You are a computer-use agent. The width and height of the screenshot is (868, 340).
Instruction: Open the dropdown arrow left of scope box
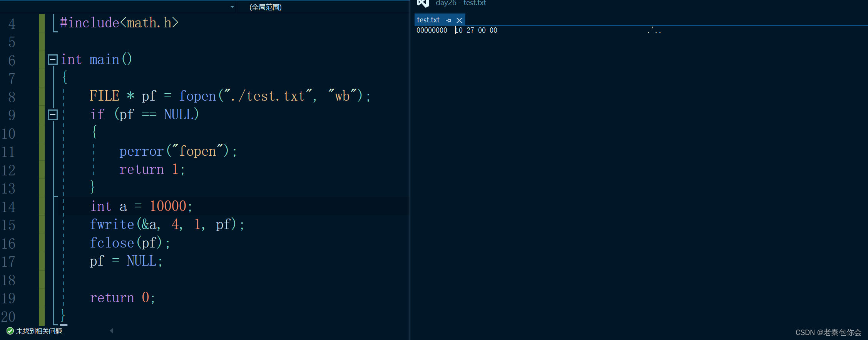[x=232, y=7]
